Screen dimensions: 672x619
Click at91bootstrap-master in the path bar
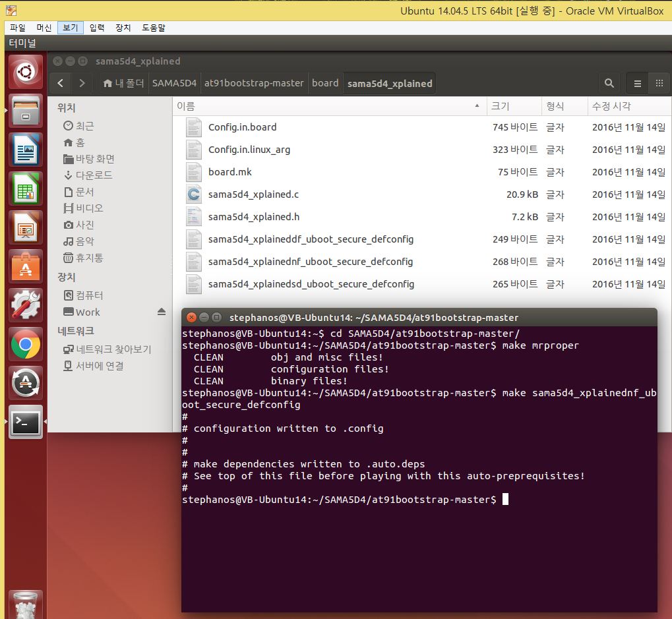click(x=254, y=83)
